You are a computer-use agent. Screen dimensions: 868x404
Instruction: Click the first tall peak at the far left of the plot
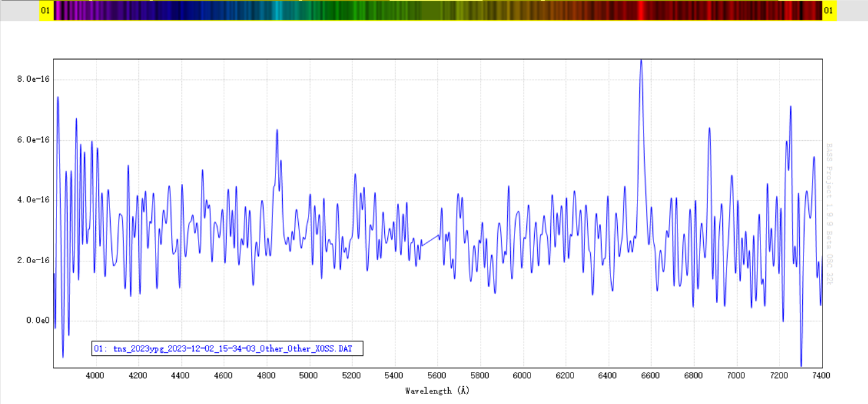(x=58, y=97)
